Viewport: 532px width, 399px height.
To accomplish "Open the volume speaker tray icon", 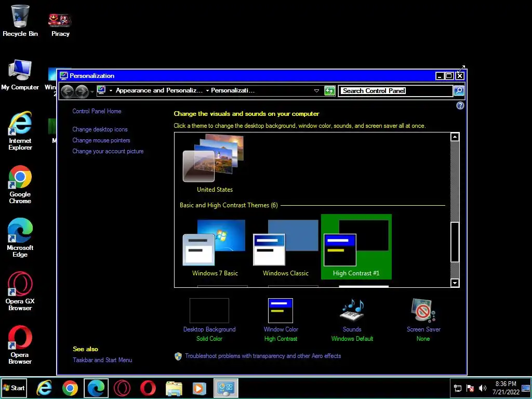I will pos(482,388).
